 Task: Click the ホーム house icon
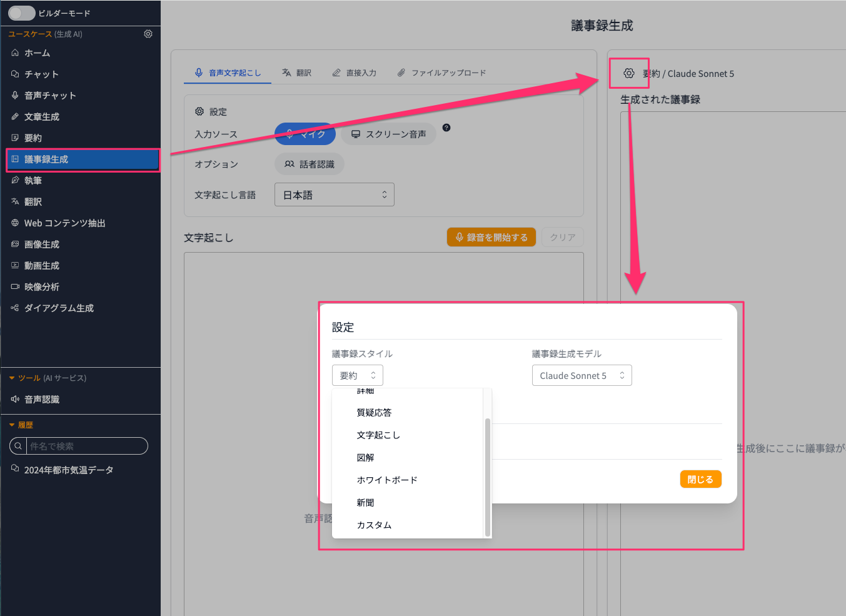pyautogui.click(x=15, y=53)
